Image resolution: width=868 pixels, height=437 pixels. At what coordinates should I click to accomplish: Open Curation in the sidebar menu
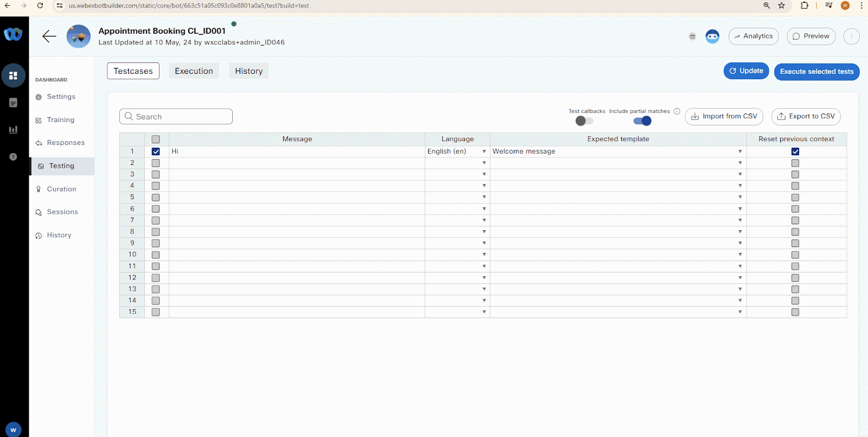click(x=61, y=189)
